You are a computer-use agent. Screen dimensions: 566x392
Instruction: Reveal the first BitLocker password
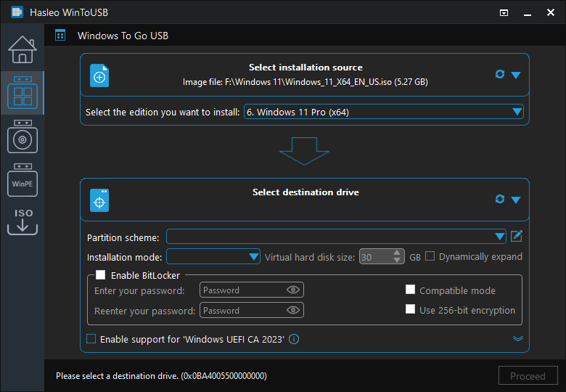[x=293, y=290]
